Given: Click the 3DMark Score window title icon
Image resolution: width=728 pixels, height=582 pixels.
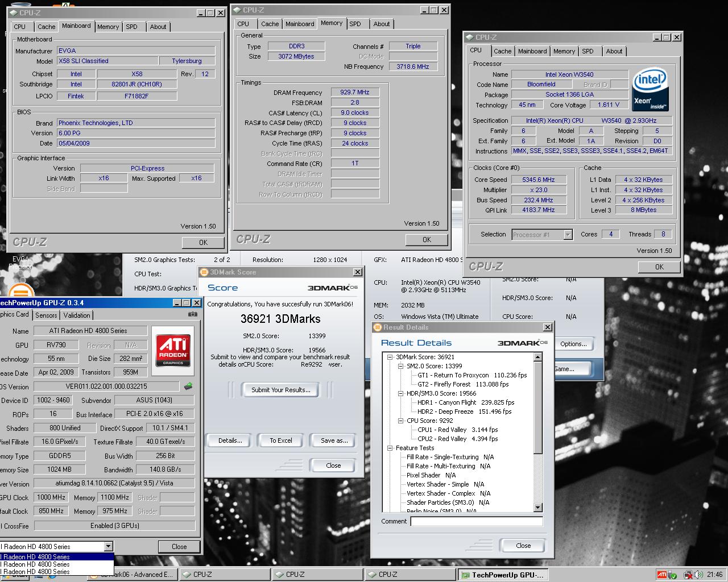Looking at the screenshot, I should click(x=204, y=272).
